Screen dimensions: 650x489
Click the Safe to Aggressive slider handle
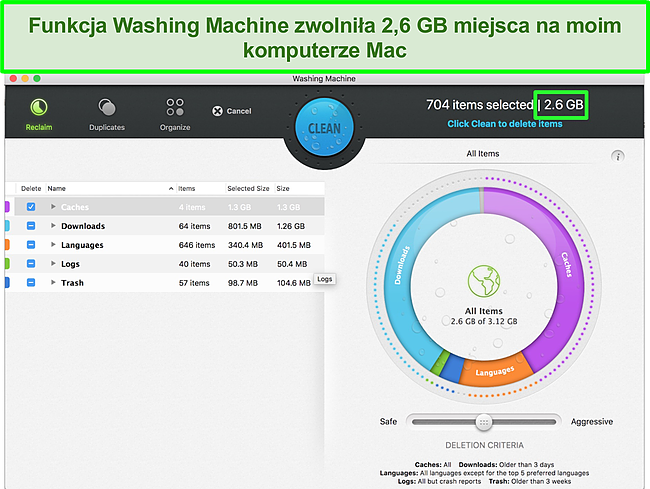[483, 422]
